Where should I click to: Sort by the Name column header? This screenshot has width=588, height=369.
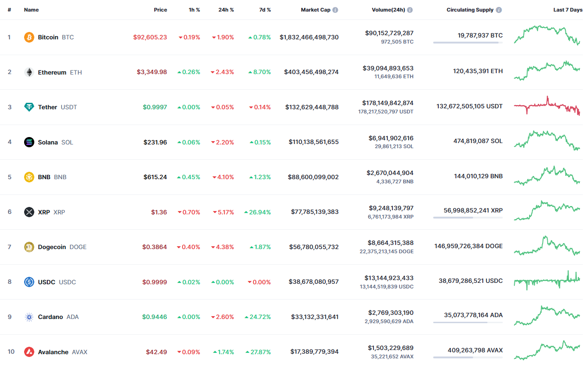coord(32,10)
